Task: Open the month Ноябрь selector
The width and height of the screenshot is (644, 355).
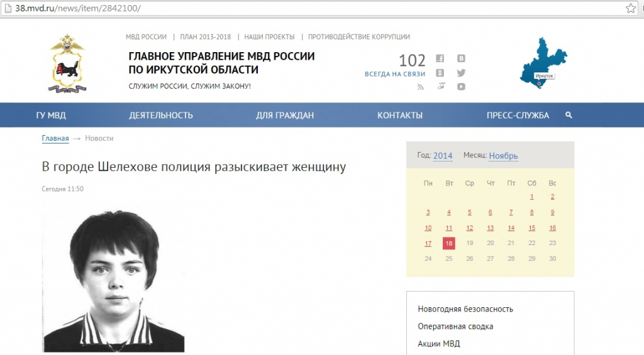Action: (x=503, y=156)
